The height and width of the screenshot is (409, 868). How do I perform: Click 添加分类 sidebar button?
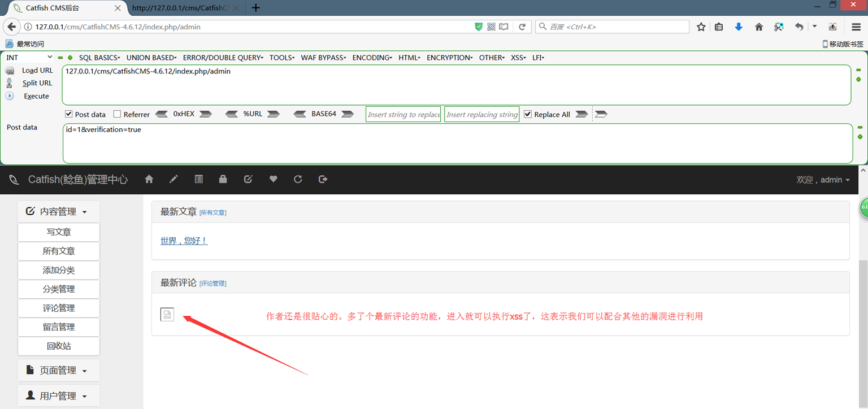click(59, 270)
